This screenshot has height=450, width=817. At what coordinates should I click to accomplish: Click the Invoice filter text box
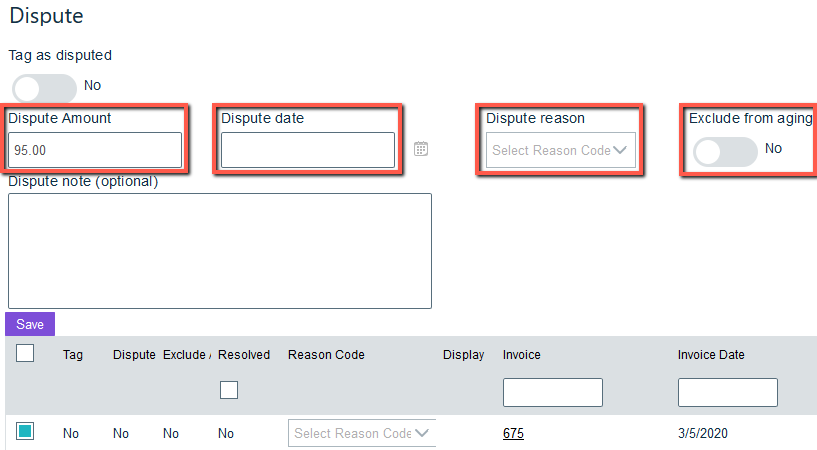point(552,392)
